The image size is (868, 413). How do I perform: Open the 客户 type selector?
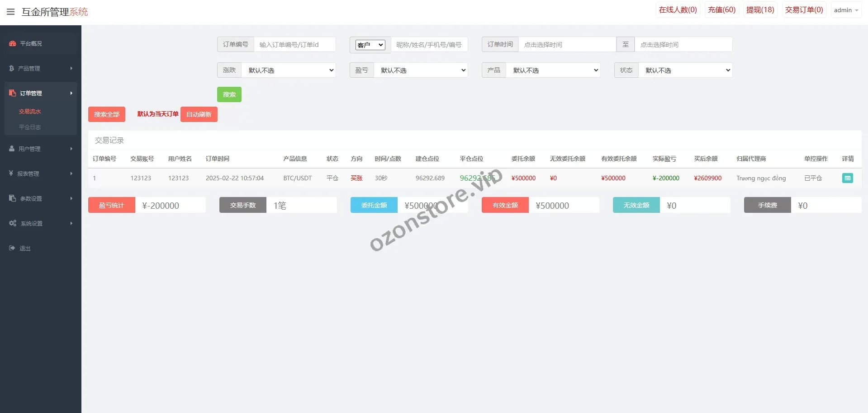[370, 45]
